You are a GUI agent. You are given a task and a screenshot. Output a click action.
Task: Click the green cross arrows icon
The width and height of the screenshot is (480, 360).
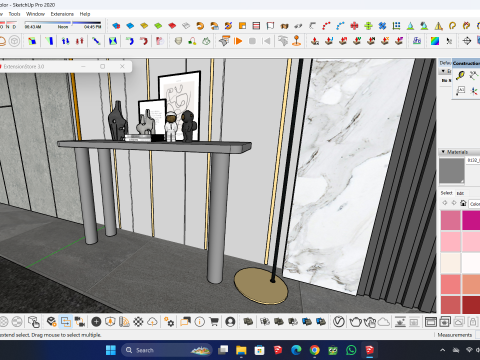coord(368,26)
